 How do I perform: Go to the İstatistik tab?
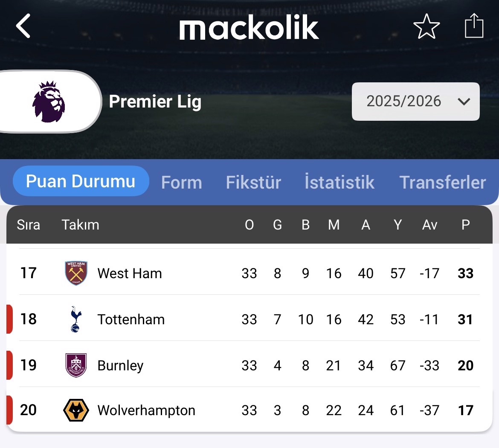(x=339, y=183)
